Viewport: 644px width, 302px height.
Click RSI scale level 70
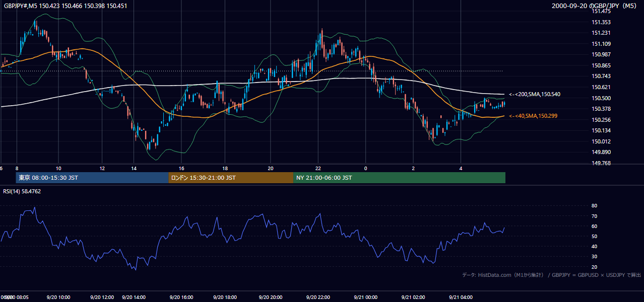pos(595,216)
